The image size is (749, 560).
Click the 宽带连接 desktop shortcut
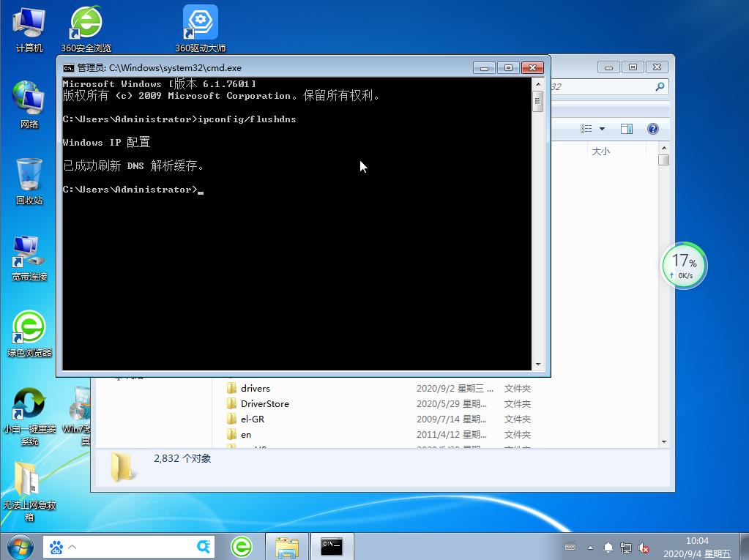(x=29, y=253)
